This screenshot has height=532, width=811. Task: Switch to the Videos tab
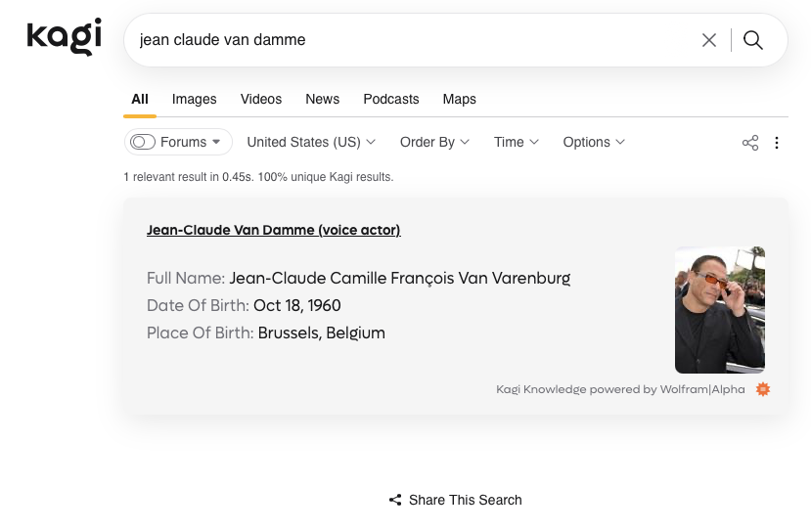click(x=260, y=100)
